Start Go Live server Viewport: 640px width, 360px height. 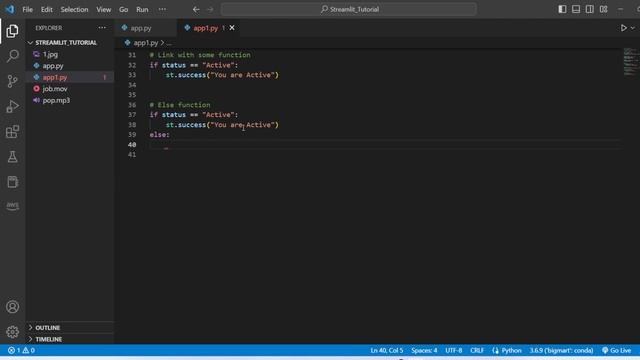[616, 350]
